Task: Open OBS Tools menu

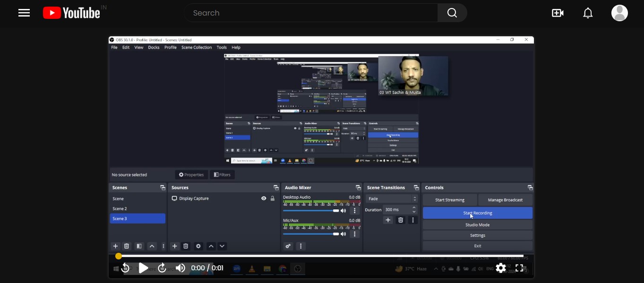Action: point(222,47)
